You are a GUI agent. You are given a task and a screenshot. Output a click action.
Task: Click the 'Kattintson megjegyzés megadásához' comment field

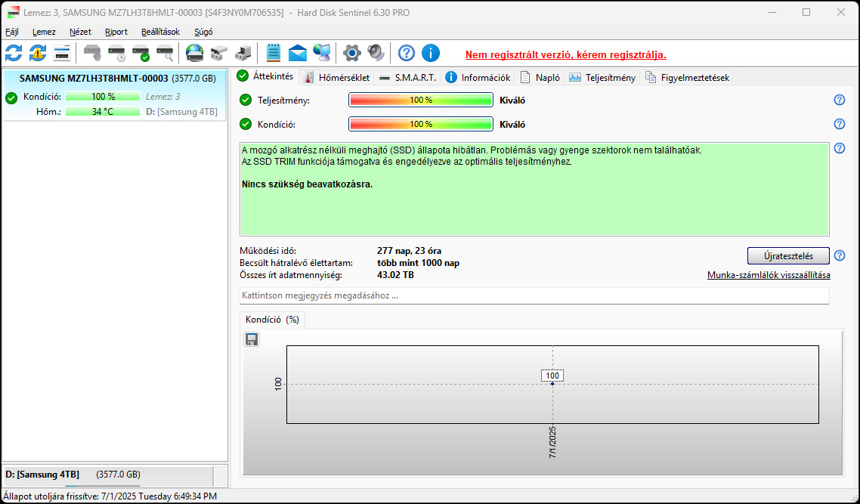[534, 295]
